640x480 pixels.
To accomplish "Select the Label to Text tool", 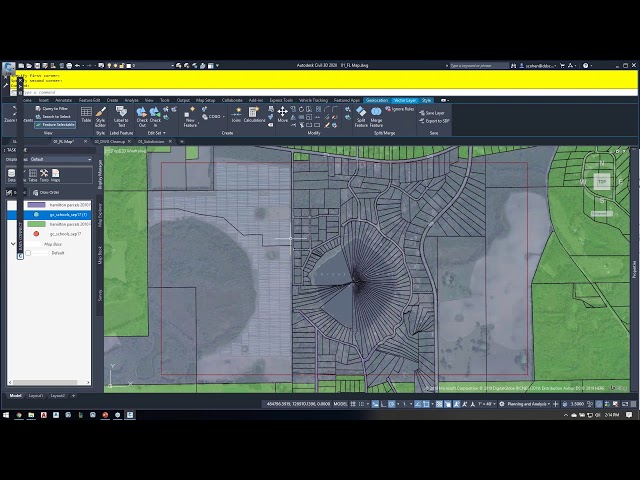I will pyautogui.click(x=121, y=117).
